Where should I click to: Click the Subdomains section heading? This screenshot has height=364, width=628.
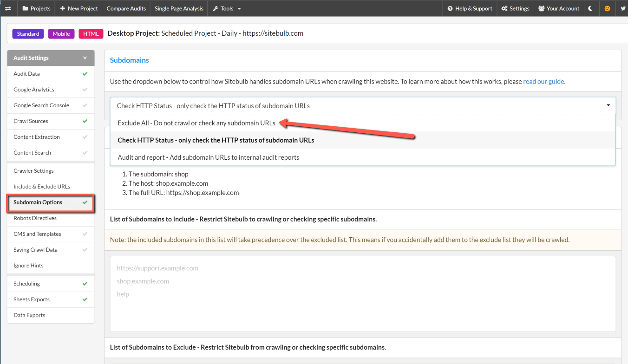(130, 60)
